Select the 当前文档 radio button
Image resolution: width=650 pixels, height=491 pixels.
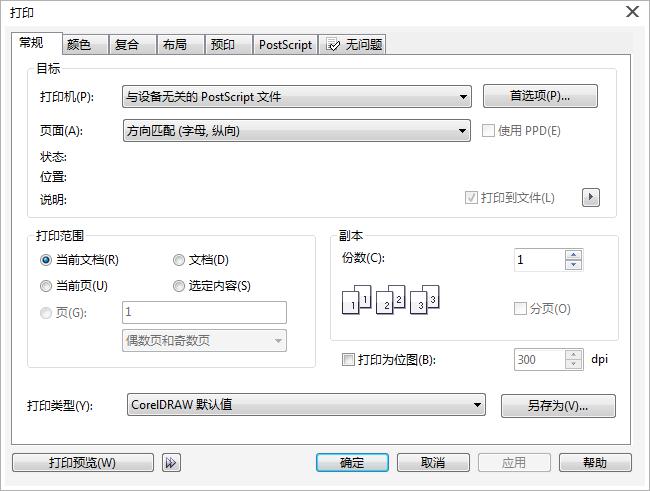click(46, 260)
